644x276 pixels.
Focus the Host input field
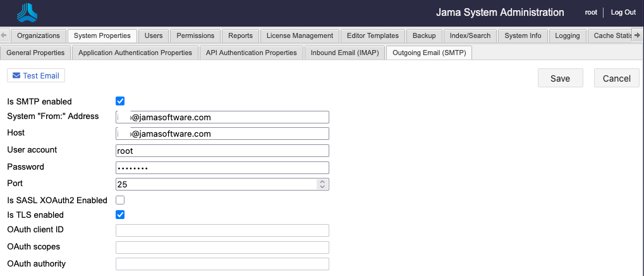pos(222,134)
